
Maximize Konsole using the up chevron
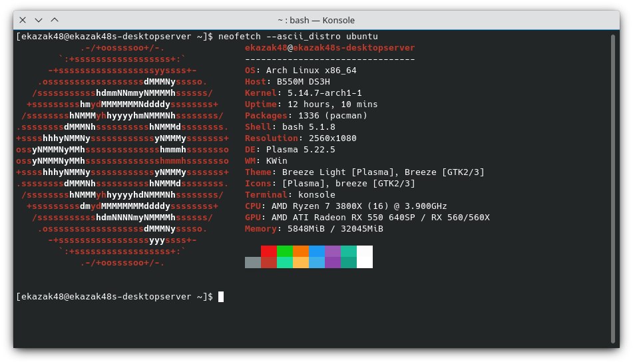pos(55,20)
